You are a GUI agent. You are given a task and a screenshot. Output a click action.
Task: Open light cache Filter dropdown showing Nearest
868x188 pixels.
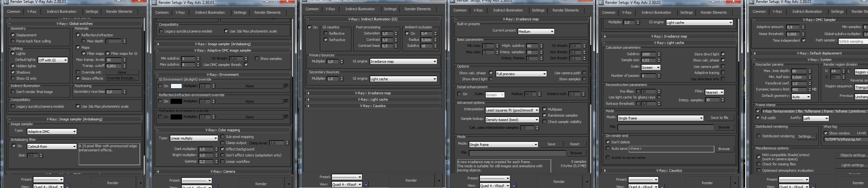point(714,92)
